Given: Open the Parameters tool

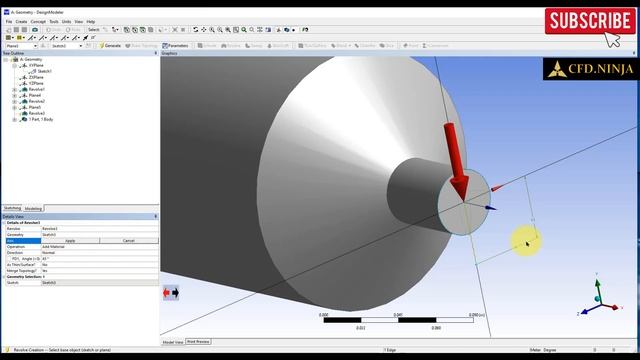Looking at the screenshot, I should pos(175,46).
